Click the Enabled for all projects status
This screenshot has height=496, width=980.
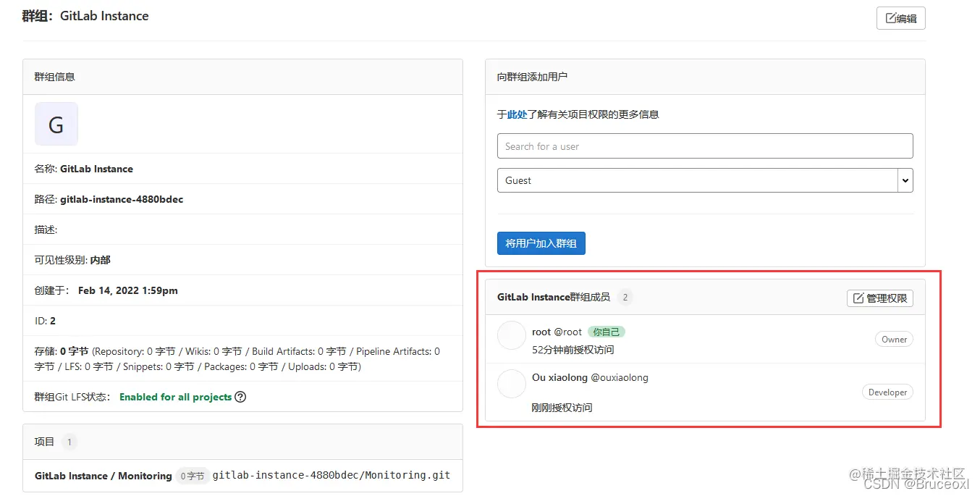(175, 397)
